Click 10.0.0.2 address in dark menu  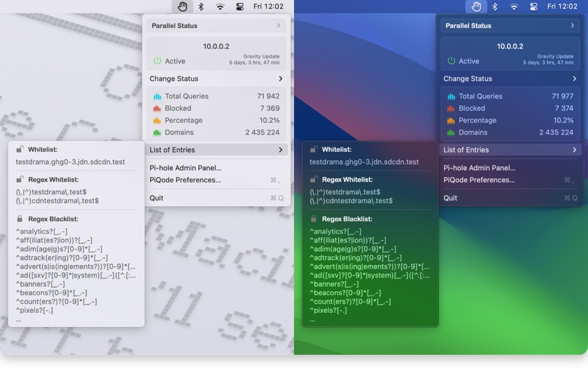[x=510, y=46]
